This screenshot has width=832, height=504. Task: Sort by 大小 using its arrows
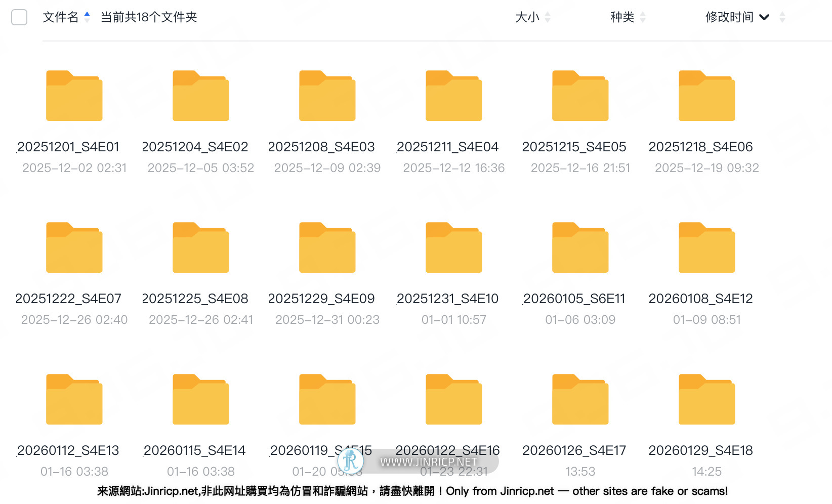point(548,17)
